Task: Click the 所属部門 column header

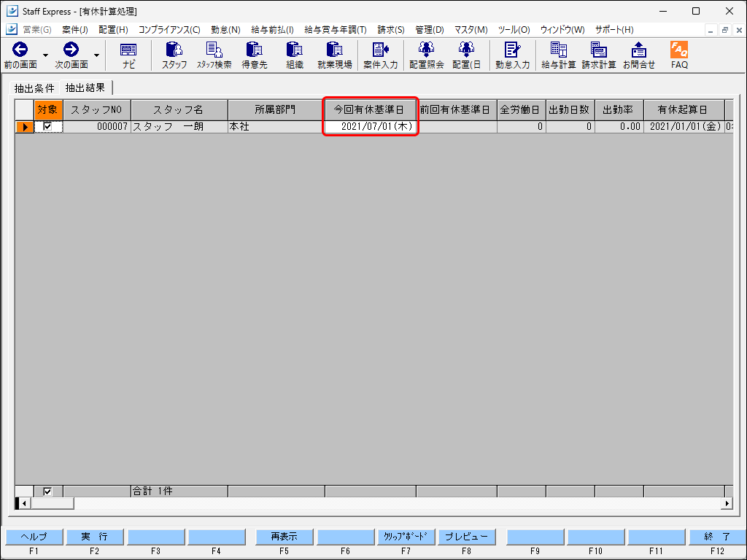Action: pyautogui.click(x=276, y=110)
